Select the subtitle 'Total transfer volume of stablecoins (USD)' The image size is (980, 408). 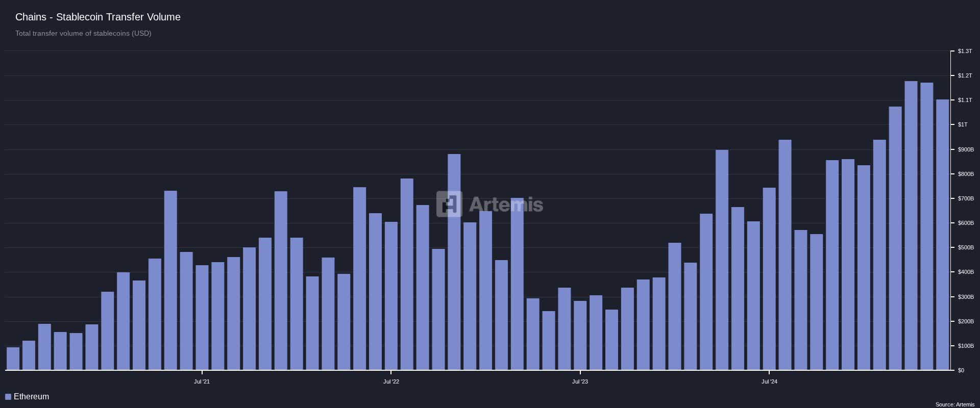(x=83, y=33)
